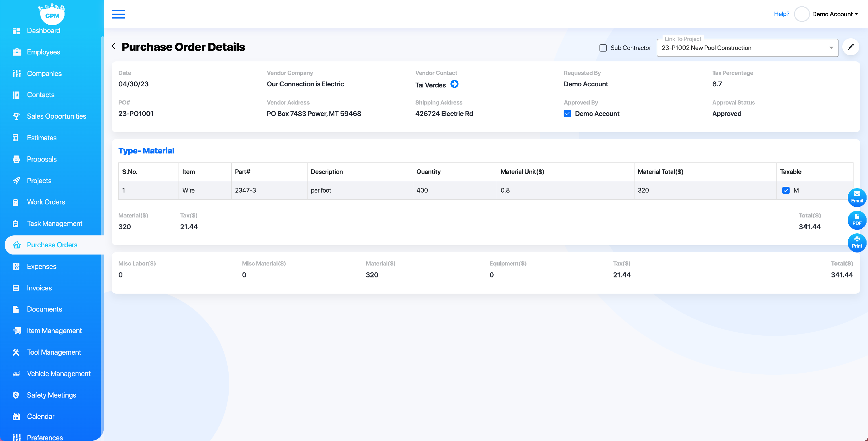Open Dashboard from the sidebar
Viewport: 868px width, 441px height.
click(x=43, y=31)
